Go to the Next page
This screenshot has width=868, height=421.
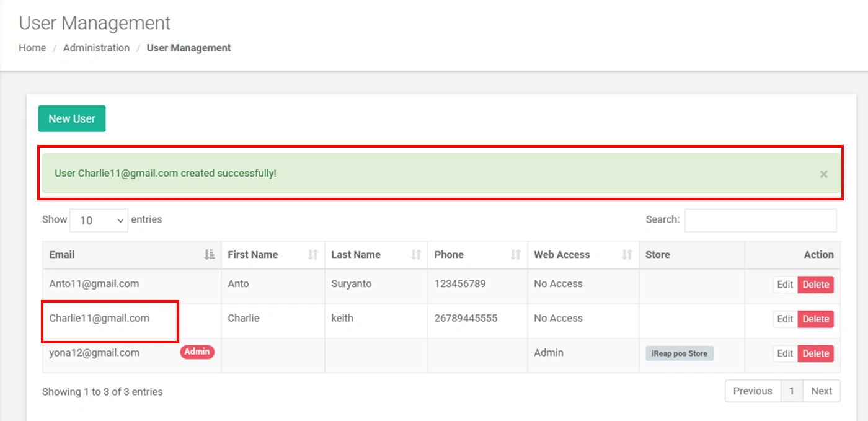[821, 391]
